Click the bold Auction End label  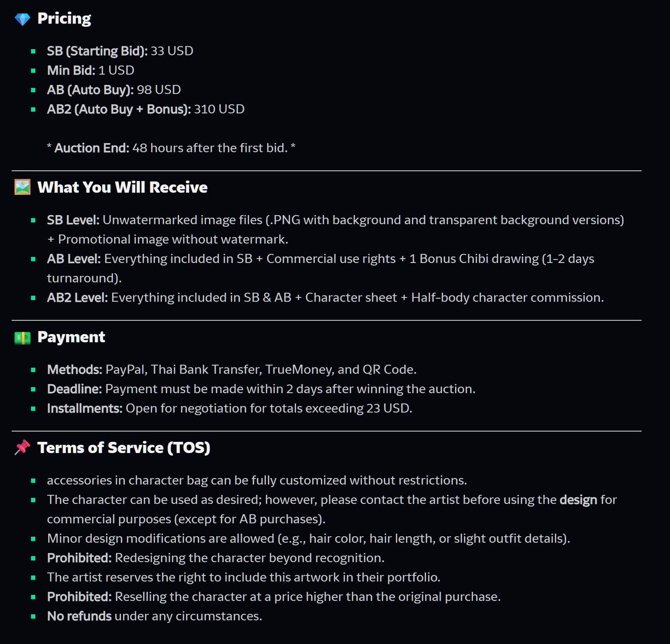coord(92,148)
